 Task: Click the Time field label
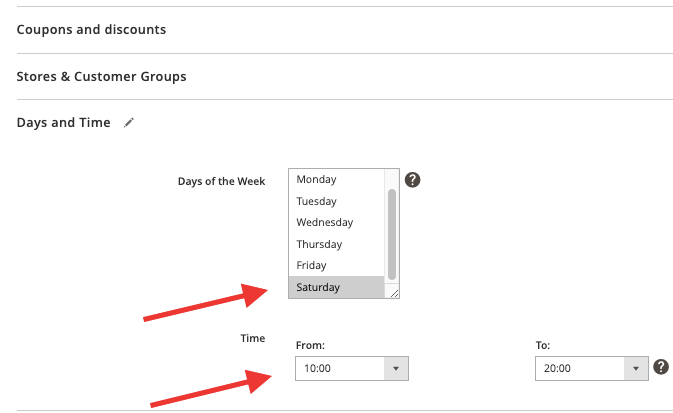point(253,338)
